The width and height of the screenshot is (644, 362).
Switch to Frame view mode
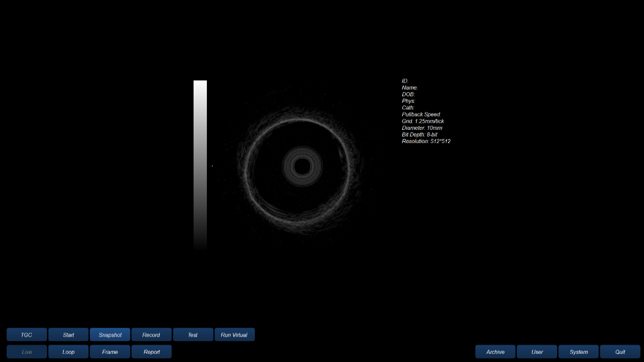tap(110, 352)
